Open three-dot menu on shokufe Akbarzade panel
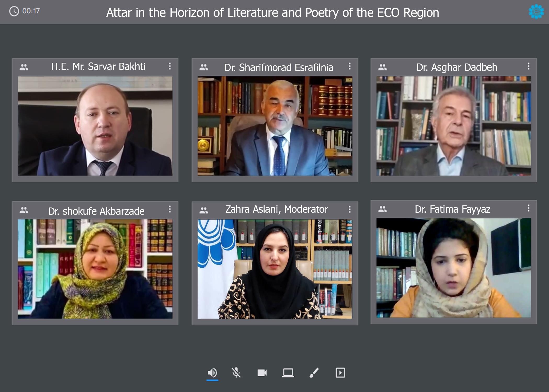The image size is (549, 392). tap(170, 209)
